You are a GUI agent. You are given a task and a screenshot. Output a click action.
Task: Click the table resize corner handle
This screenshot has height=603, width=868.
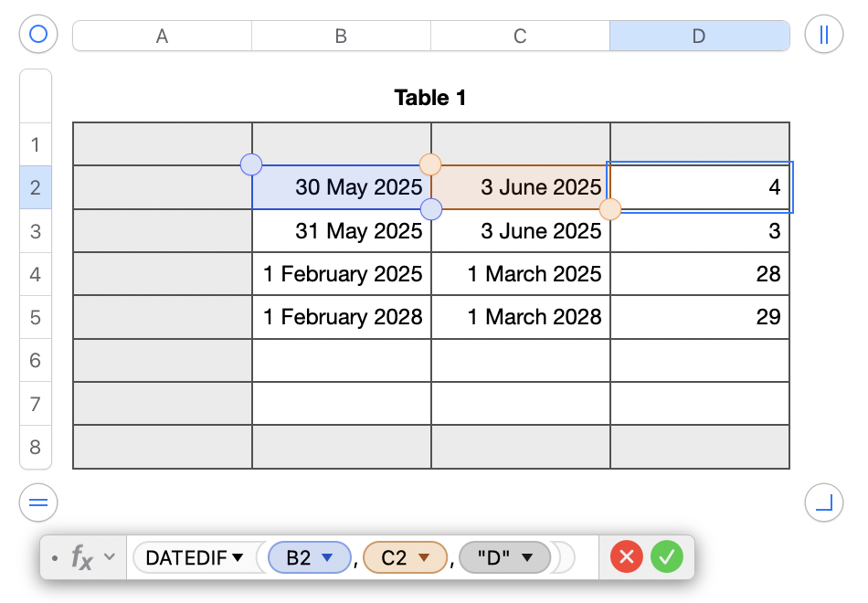[823, 502]
